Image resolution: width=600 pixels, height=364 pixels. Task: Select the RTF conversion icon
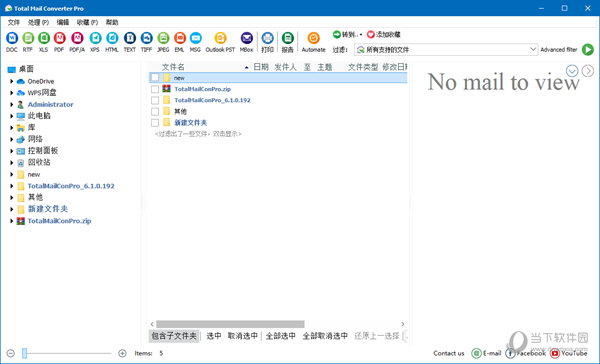(28, 38)
